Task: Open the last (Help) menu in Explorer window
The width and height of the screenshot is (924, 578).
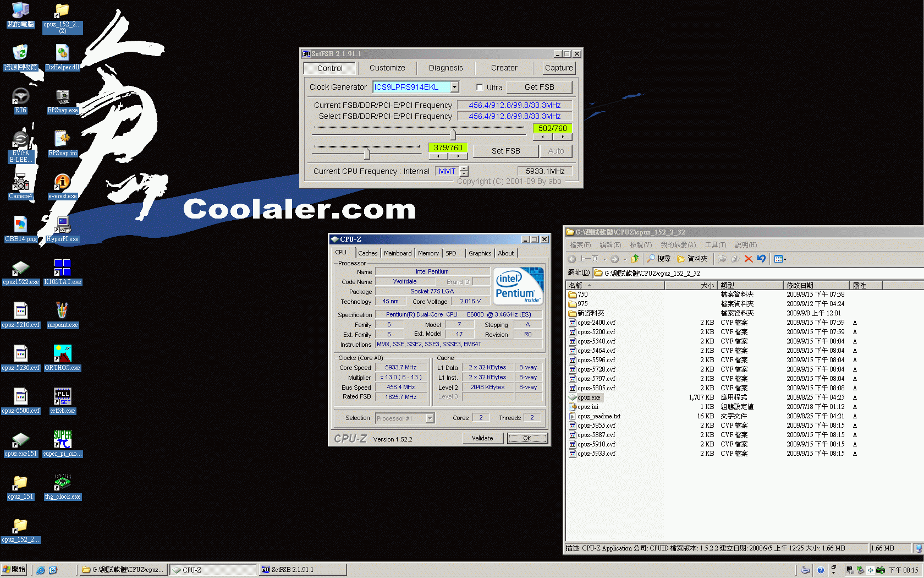Action: click(746, 245)
